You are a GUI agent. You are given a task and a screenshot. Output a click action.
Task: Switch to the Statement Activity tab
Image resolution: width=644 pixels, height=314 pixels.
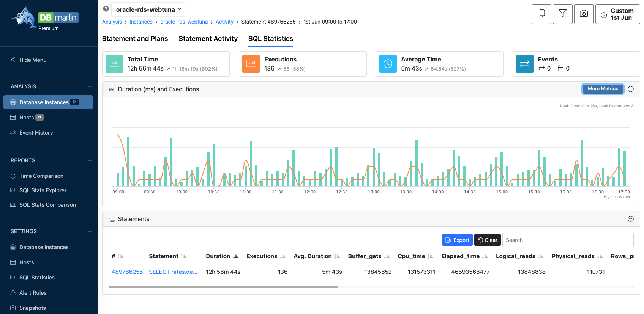click(x=208, y=39)
